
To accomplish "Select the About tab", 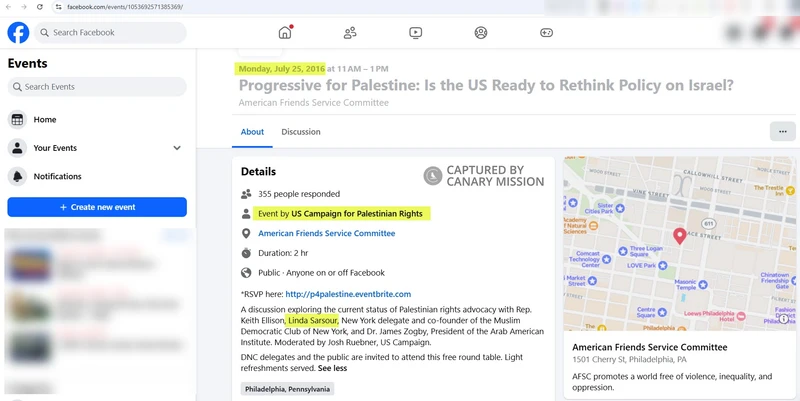I will 252,132.
